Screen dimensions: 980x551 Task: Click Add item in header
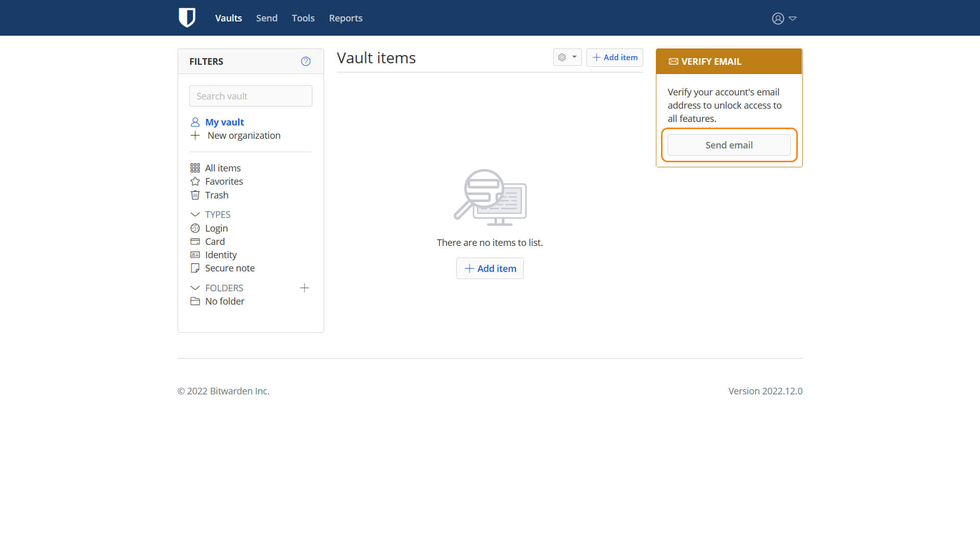tap(615, 58)
